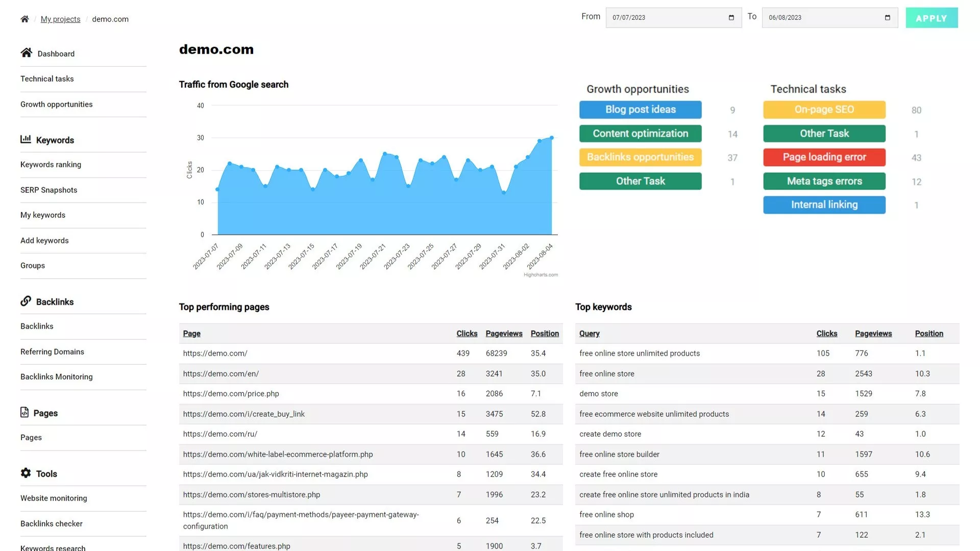
Task: Open the From date calendar picker icon
Action: click(731, 17)
